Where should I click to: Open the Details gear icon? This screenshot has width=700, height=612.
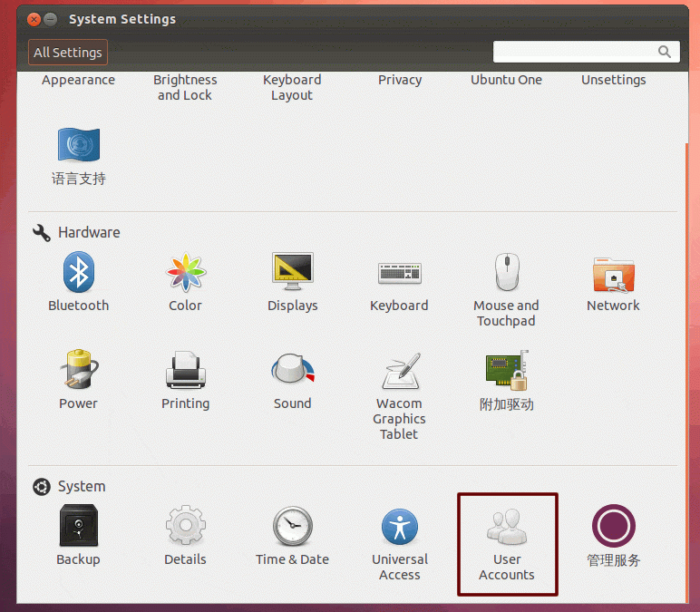click(186, 525)
